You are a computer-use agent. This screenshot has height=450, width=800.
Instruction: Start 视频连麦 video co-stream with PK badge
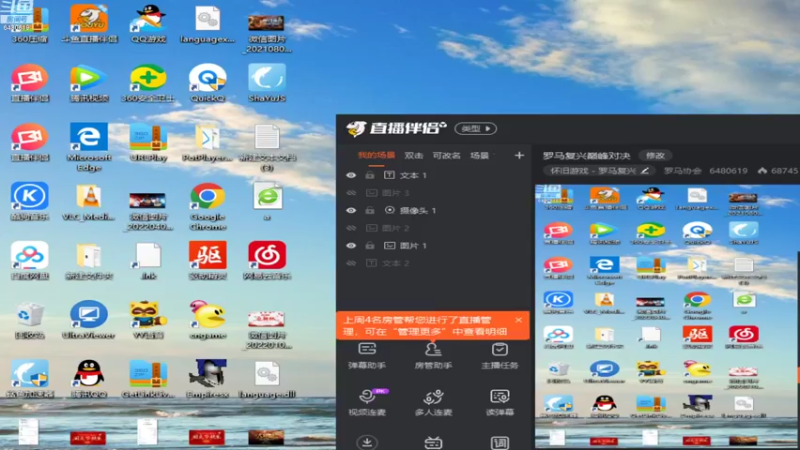coord(367,402)
